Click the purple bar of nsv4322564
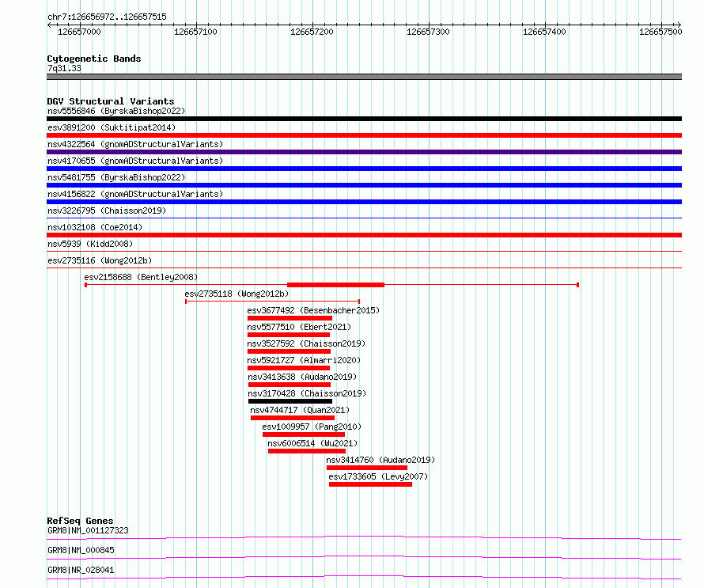Screen dimensions: 704x588 tap(364, 152)
